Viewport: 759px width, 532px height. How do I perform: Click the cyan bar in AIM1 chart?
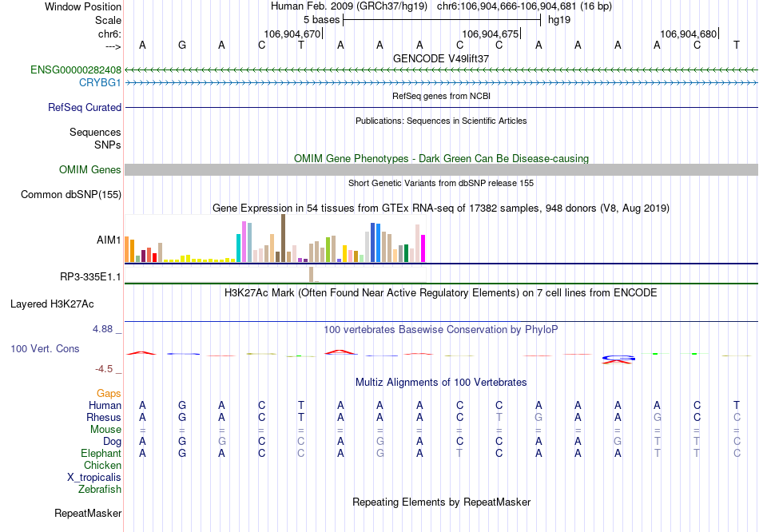click(239, 248)
